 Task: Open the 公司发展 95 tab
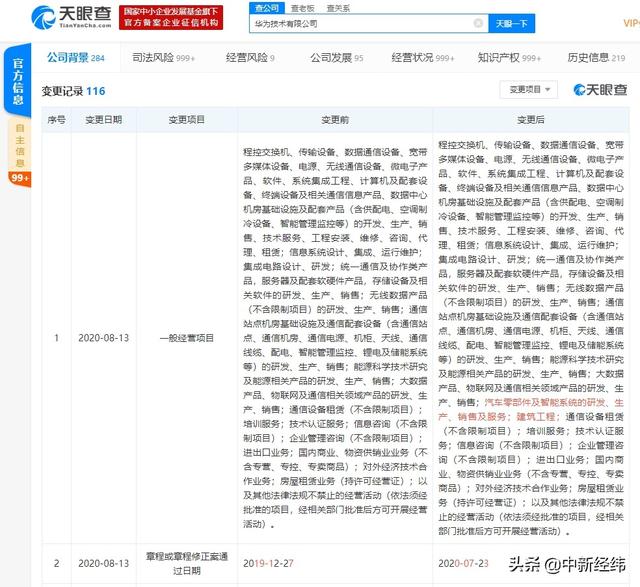(336, 58)
